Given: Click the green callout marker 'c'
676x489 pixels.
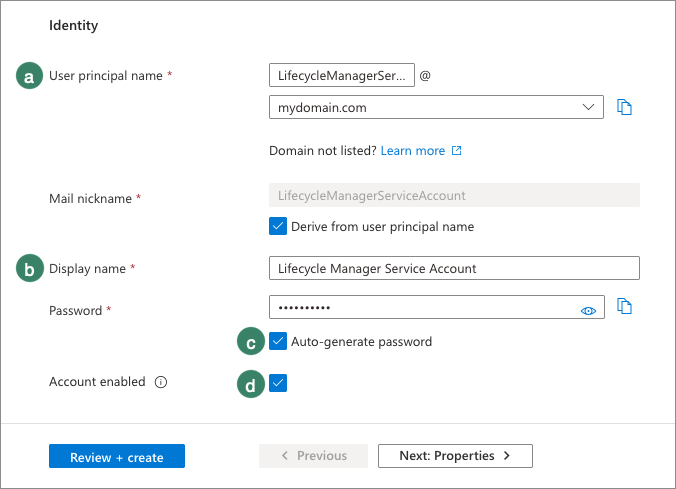Looking at the screenshot, I should [250, 341].
